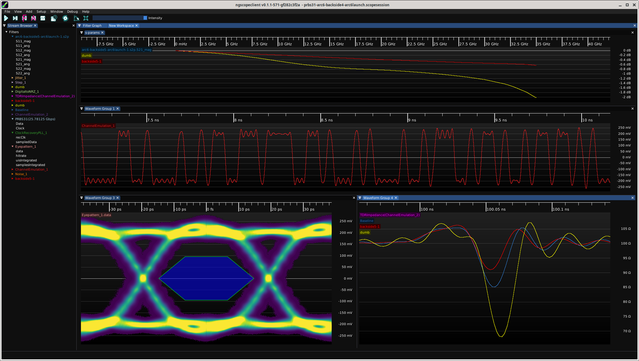Screen dimensions: 639x361
Task: Select ChannelEmulation_2 in the filters tree
Action: [x=31, y=114]
